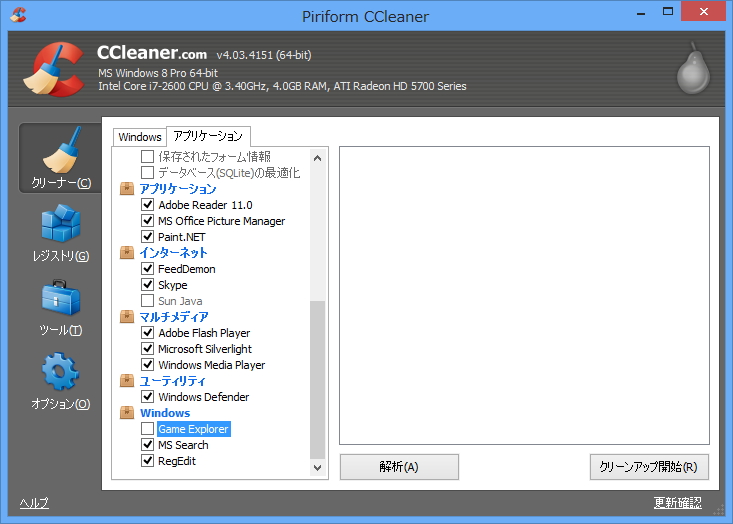Viewport: 733px width, 524px height.
Task: Click inside the empty results pane
Action: click(x=525, y=295)
